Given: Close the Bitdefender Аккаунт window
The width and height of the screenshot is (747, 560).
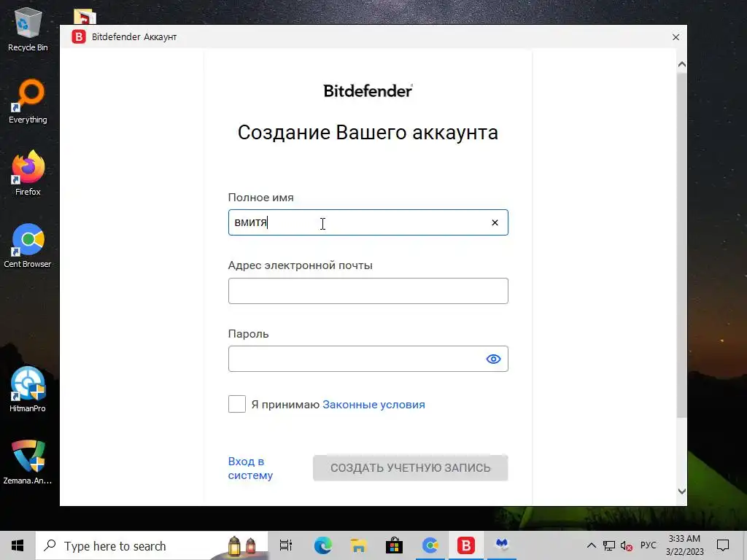Looking at the screenshot, I should pos(676,37).
